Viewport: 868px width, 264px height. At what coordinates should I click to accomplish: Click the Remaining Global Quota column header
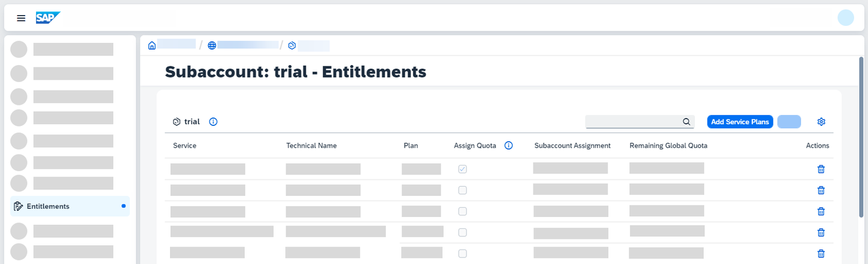click(x=668, y=145)
